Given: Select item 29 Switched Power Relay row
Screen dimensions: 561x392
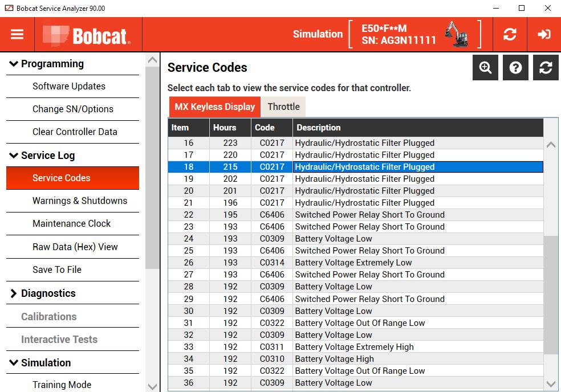Looking at the screenshot, I should pyautogui.click(x=356, y=299).
